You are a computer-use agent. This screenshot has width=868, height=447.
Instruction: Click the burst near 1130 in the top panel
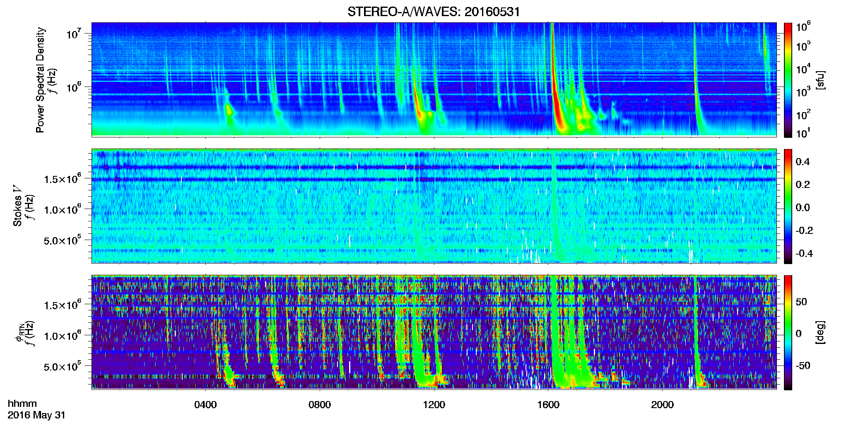pyautogui.click(x=419, y=101)
